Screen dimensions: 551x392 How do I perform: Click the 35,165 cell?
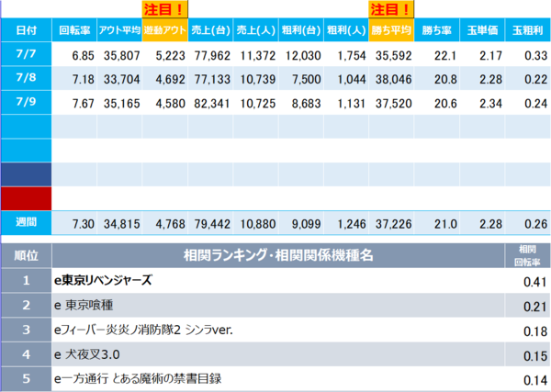[x=119, y=103]
